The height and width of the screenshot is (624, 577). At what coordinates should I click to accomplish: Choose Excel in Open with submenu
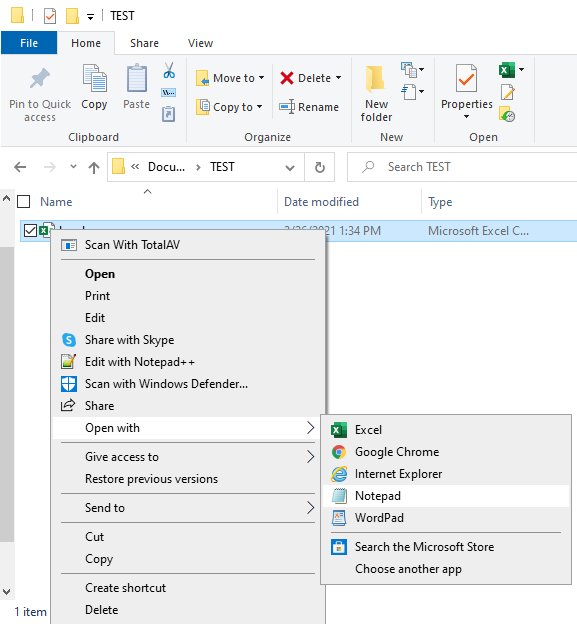[x=446, y=430]
